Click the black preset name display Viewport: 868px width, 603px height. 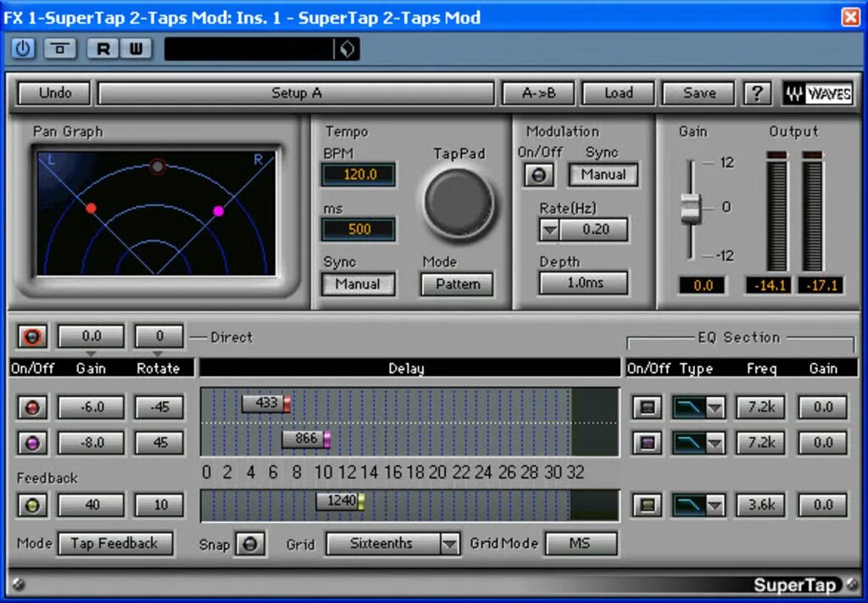(x=249, y=49)
